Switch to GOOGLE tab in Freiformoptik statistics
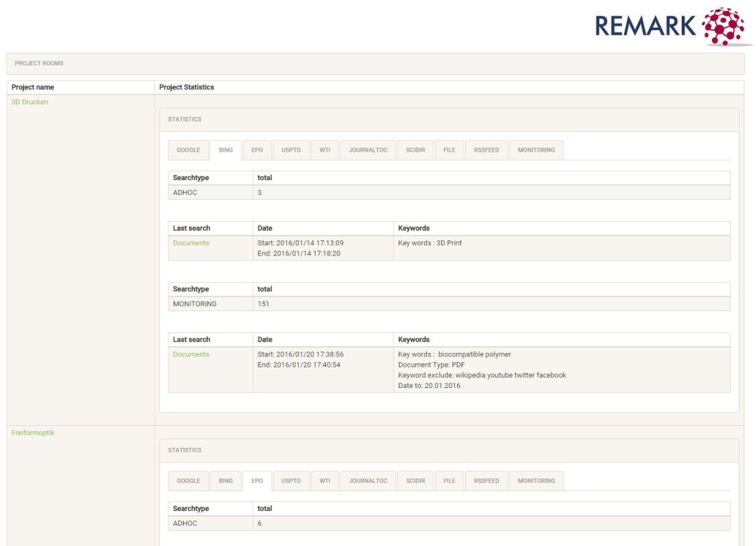756x546 pixels. [x=188, y=481]
